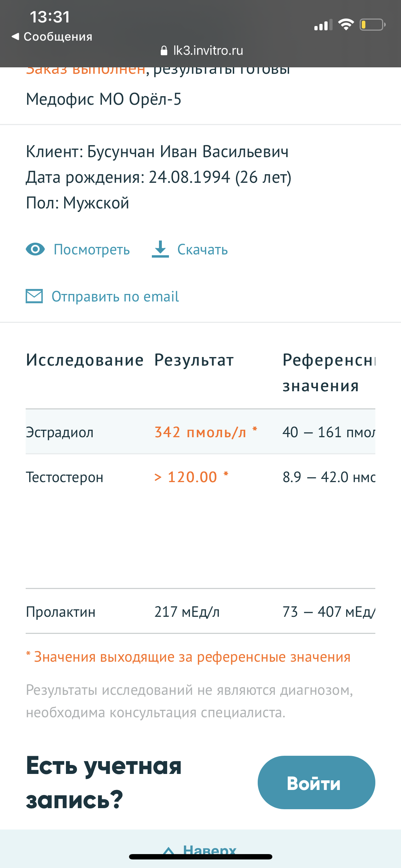Tap the up chevron next to Наверх
Viewport: 401px width, 868px height.
pyautogui.click(x=169, y=851)
